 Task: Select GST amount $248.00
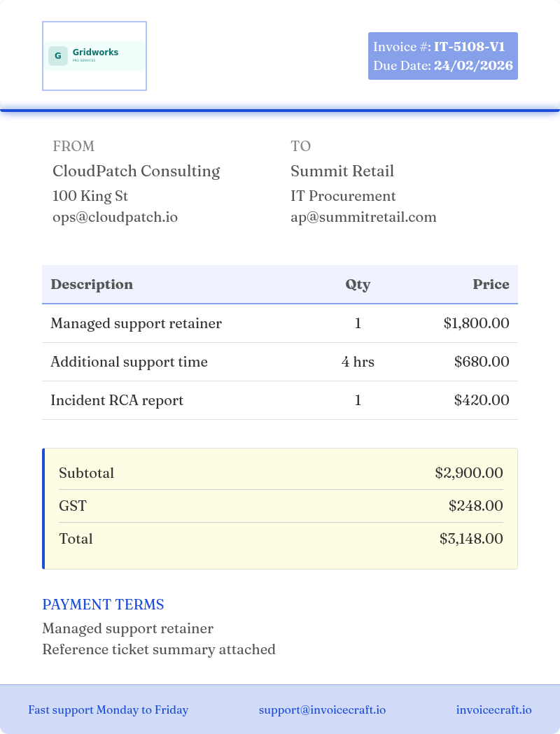(x=476, y=506)
